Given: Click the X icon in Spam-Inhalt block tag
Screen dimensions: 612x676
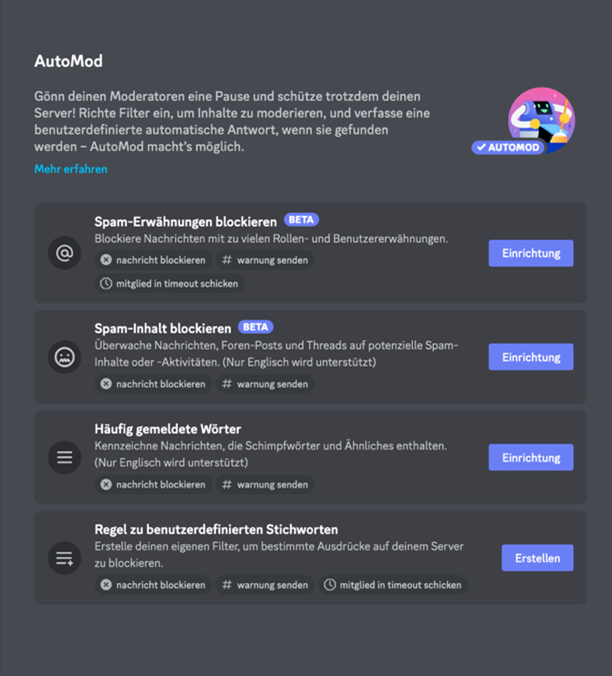Looking at the screenshot, I should coord(106,384).
